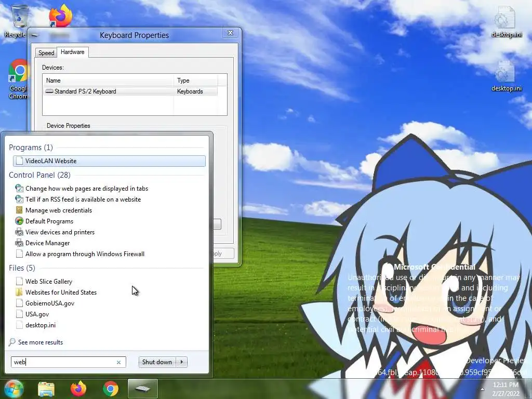
Task: Open Tell if an RSS feed is available
Action: (83, 199)
